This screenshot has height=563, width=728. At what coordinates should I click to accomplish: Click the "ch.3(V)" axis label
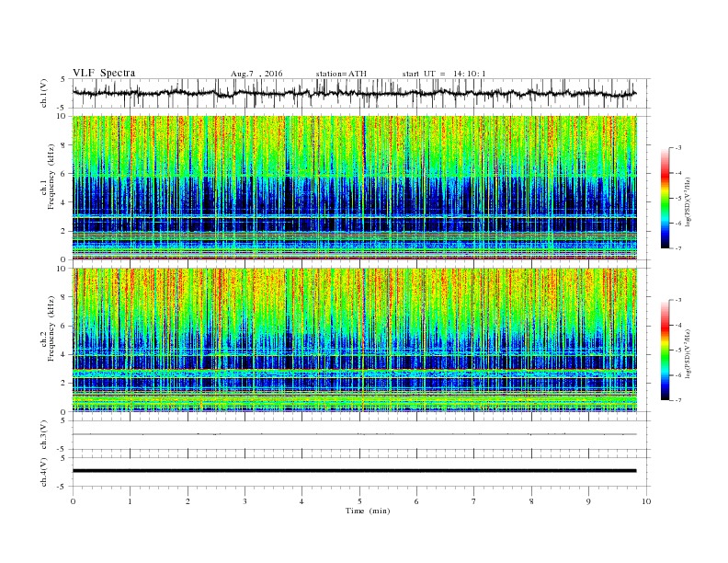(44, 435)
